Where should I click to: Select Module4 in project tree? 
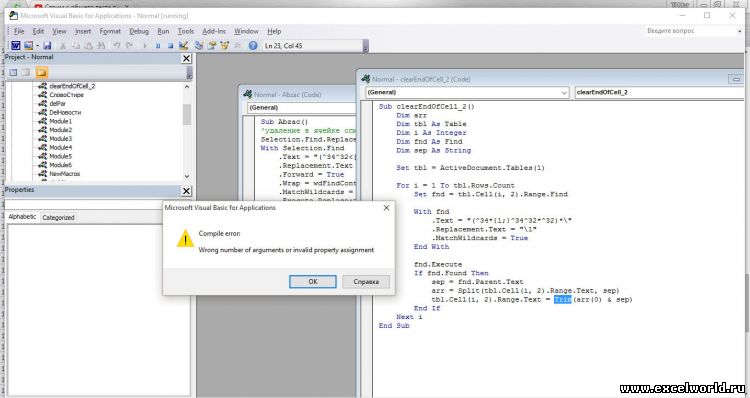coord(60,147)
